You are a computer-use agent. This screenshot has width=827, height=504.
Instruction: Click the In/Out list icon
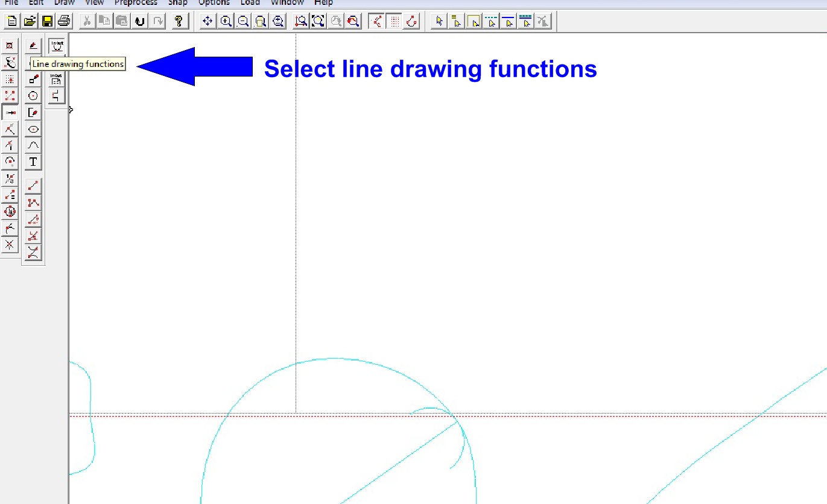[x=57, y=79]
